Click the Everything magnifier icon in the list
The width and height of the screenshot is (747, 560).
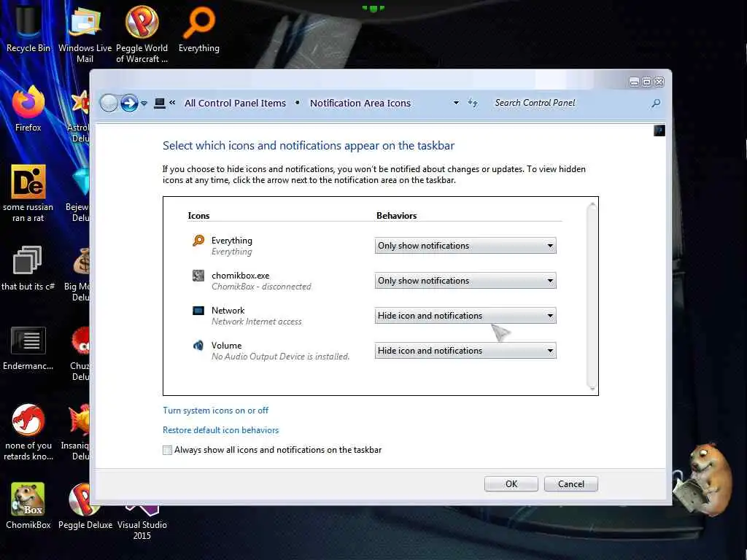[x=198, y=241]
